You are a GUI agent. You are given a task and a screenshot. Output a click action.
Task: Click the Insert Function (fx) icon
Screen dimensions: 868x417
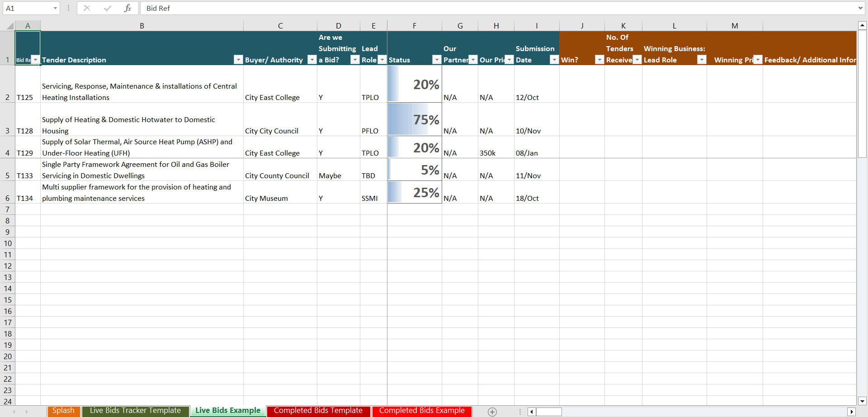point(128,8)
